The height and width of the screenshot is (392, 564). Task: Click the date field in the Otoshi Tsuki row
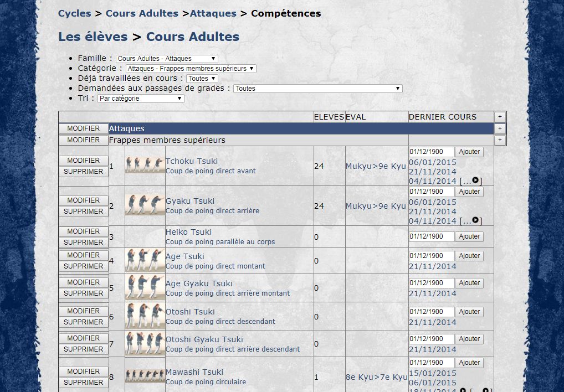[432, 312]
